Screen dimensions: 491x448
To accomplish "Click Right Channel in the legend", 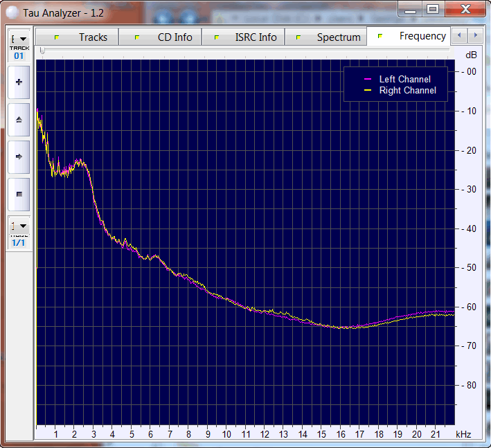I will (407, 91).
